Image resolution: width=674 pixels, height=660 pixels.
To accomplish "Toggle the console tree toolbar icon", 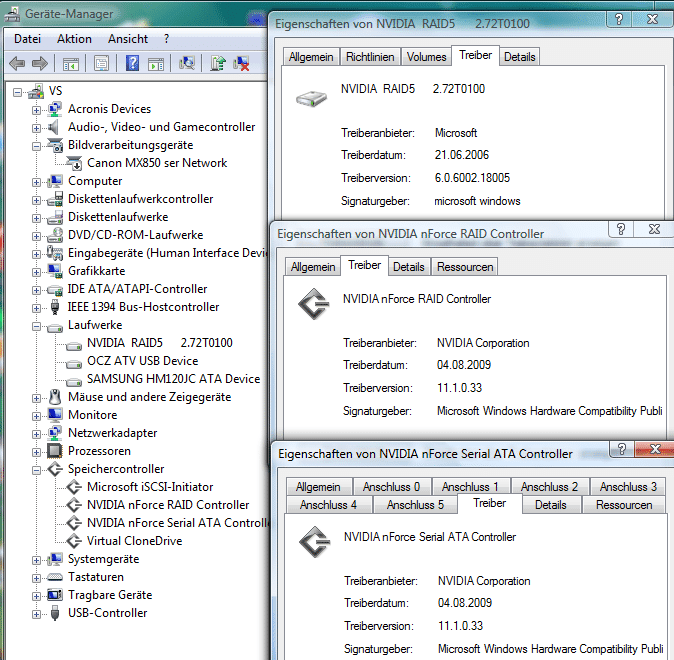I will (71, 64).
